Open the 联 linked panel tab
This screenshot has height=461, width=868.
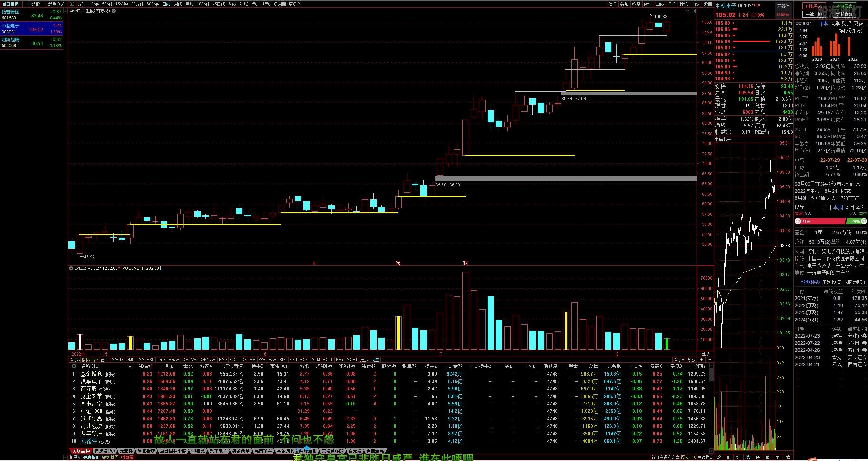[x=758, y=457]
